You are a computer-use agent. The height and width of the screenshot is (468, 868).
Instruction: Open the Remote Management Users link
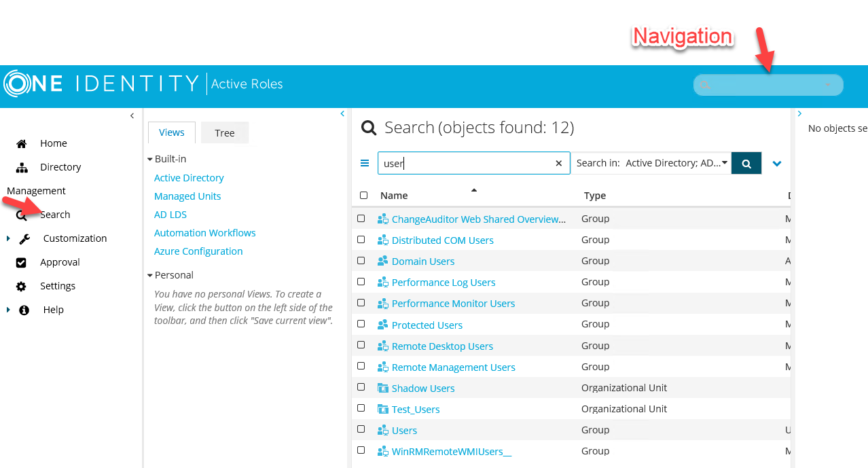tap(454, 367)
